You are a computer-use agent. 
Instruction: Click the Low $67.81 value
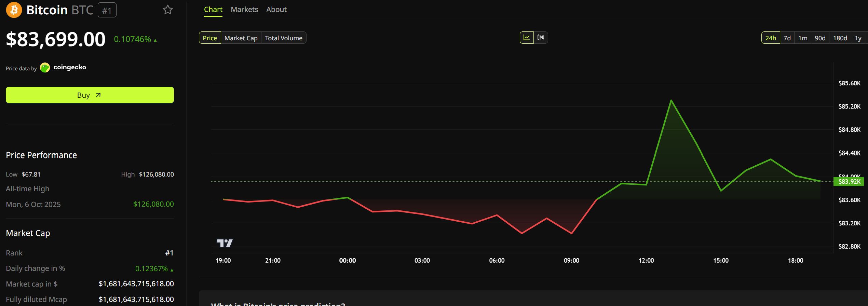point(31,175)
